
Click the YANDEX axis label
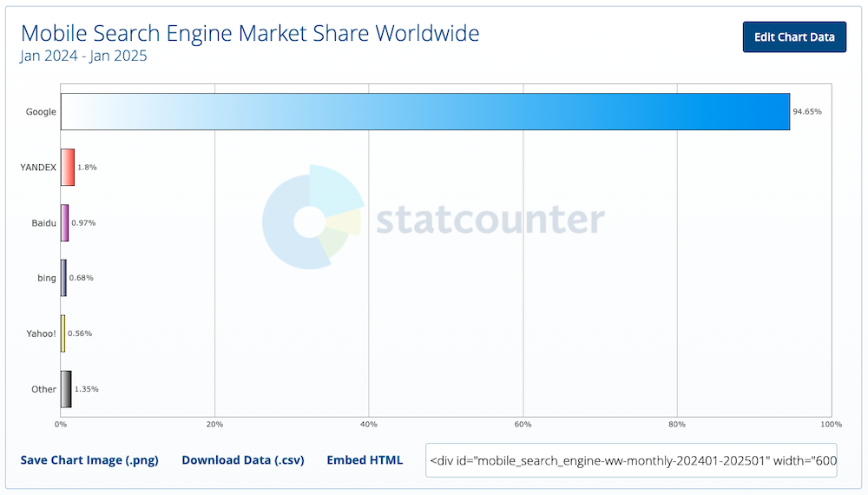(38, 168)
